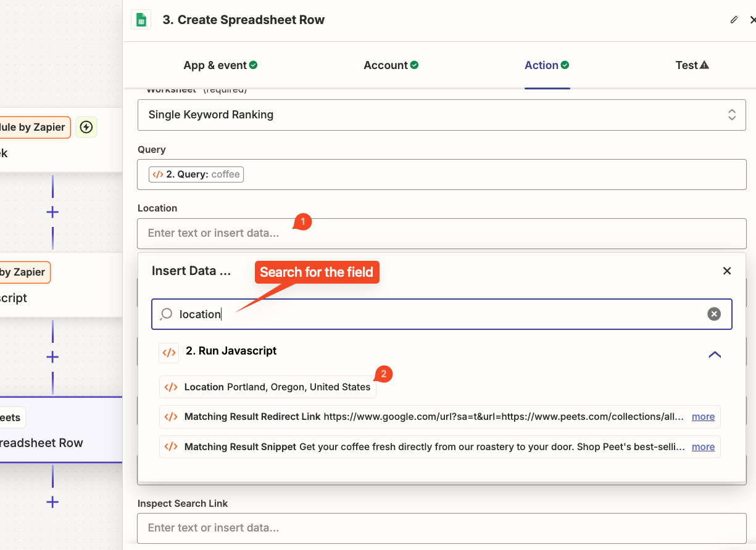Click plus icon below Javascript step

(x=52, y=357)
